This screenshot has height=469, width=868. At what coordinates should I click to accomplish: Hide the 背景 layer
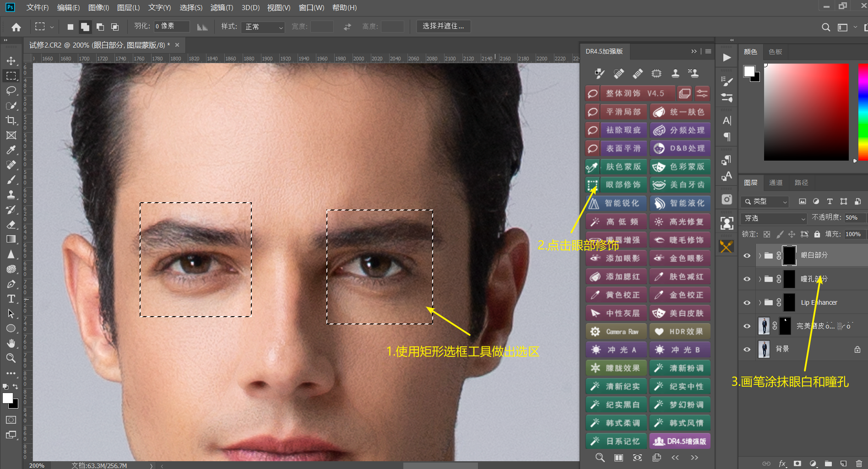[747, 350]
